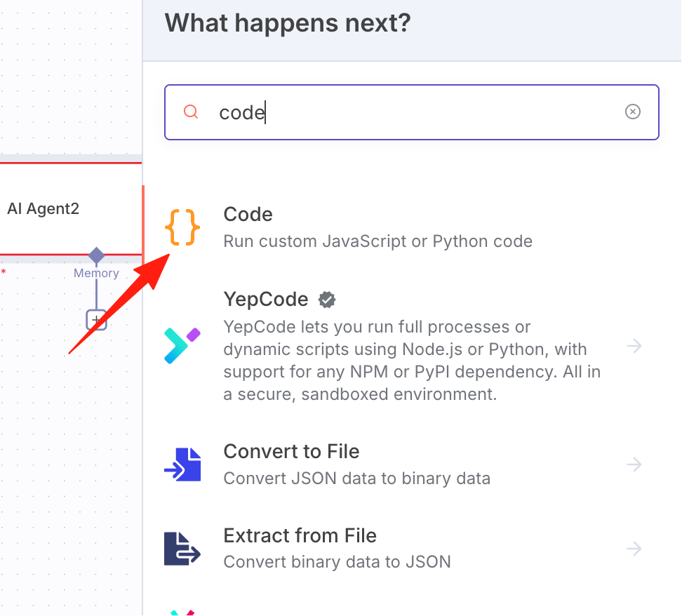Click the orange curly braces Code icon
The image size is (682, 616).
[182, 227]
